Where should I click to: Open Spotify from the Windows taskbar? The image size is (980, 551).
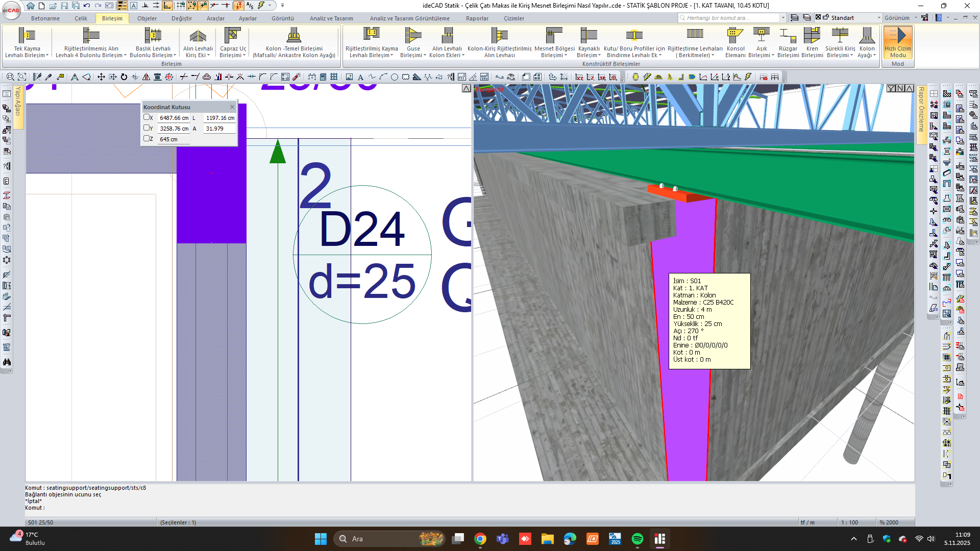coord(637,539)
